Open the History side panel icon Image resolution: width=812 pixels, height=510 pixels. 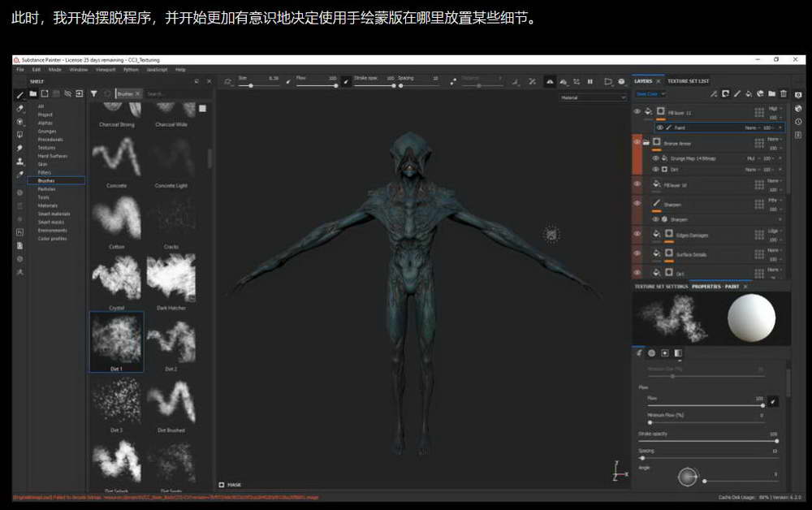(x=798, y=122)
